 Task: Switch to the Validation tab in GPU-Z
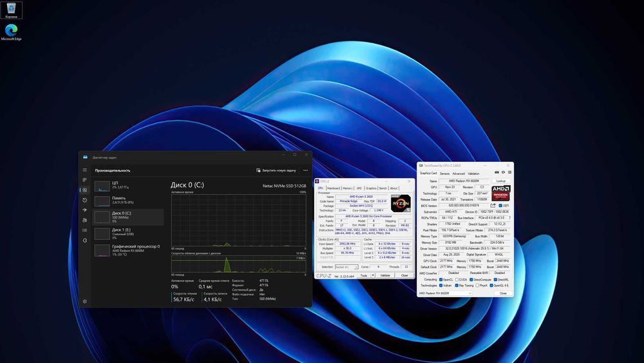(473, 173)
